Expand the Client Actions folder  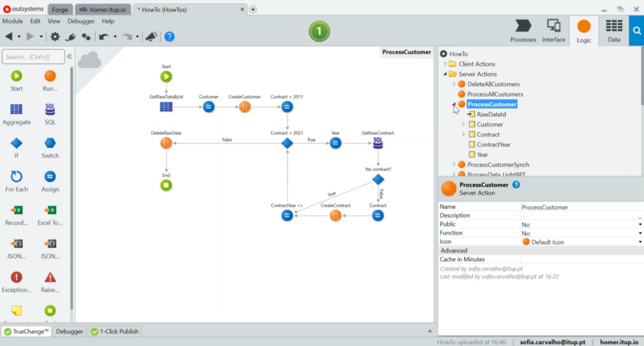[446, 64]
